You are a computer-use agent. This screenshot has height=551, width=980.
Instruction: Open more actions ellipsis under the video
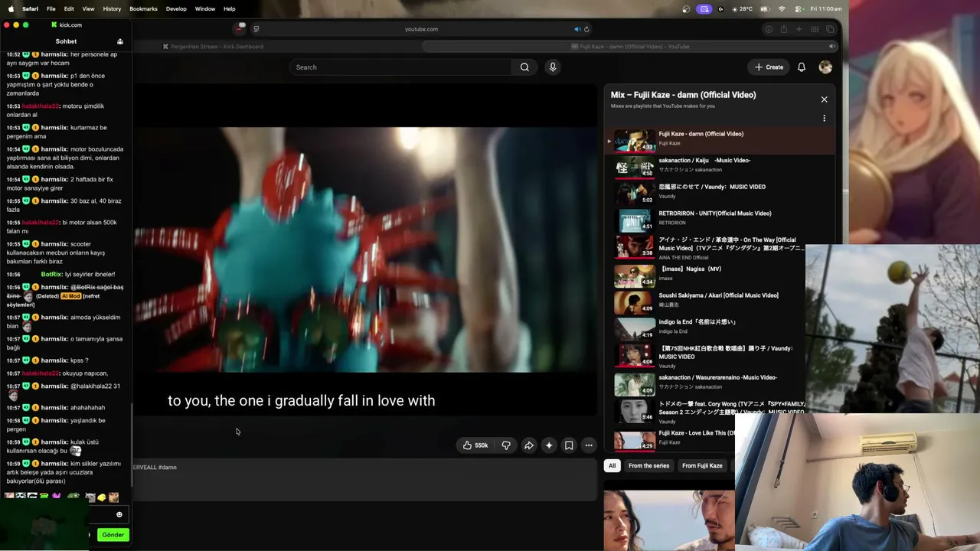pos(589,445)
